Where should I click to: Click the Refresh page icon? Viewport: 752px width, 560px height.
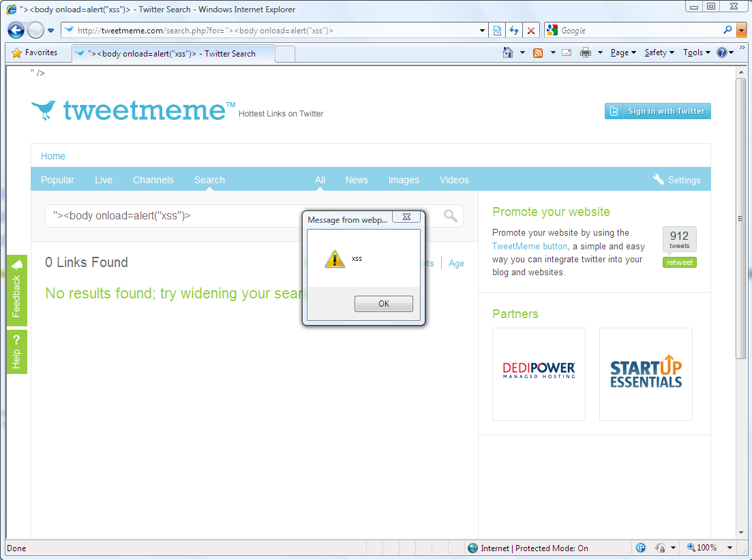514,31
